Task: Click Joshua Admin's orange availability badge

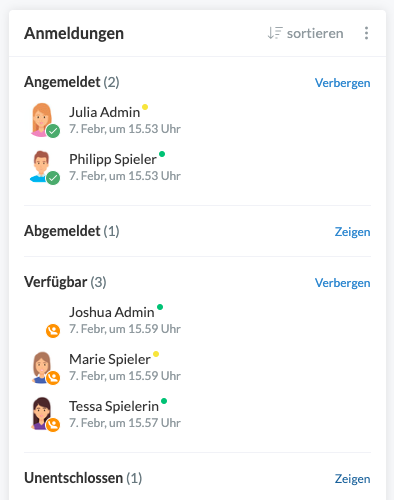Action: 53,331
